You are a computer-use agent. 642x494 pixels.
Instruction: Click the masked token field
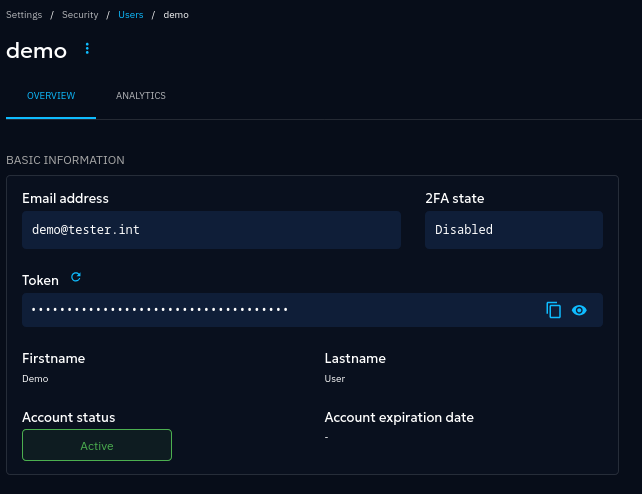click(312, 310)
